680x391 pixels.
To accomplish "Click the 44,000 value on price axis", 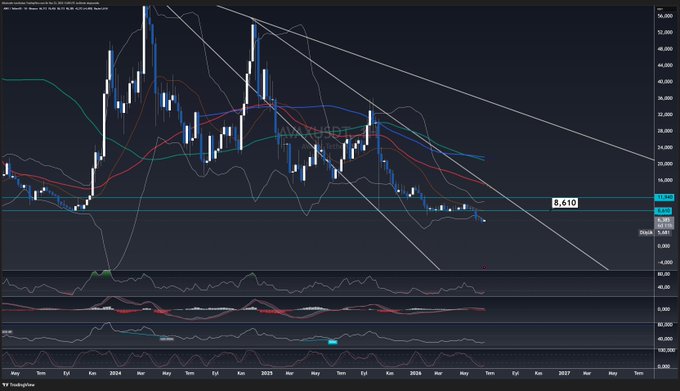I will click(x=665, y=65).
